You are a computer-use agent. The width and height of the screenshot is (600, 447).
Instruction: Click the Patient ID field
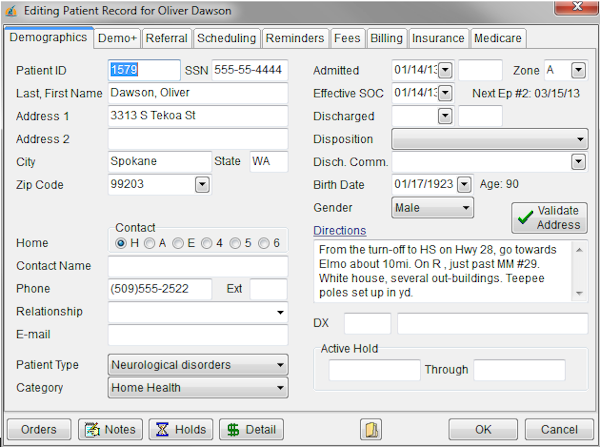[144, 70]
